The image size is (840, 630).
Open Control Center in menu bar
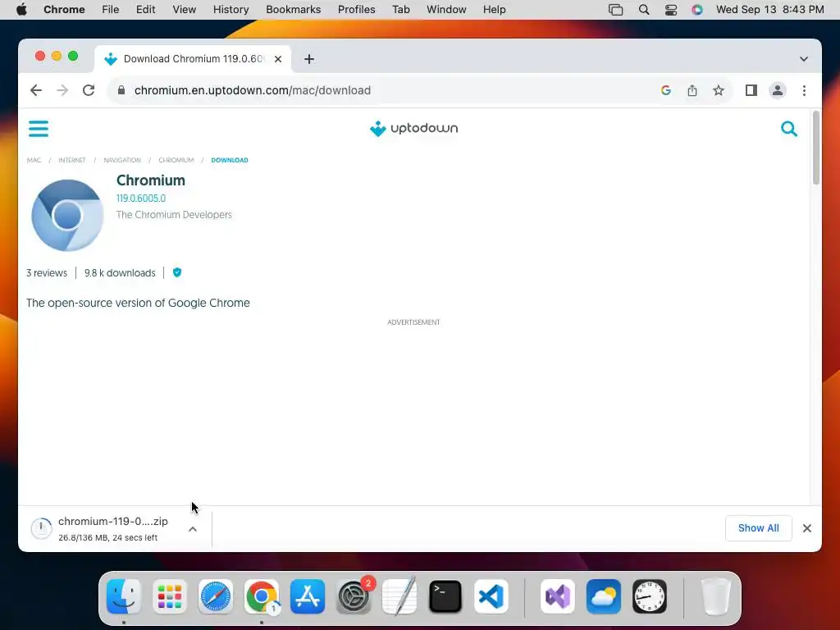pos(671,10)
